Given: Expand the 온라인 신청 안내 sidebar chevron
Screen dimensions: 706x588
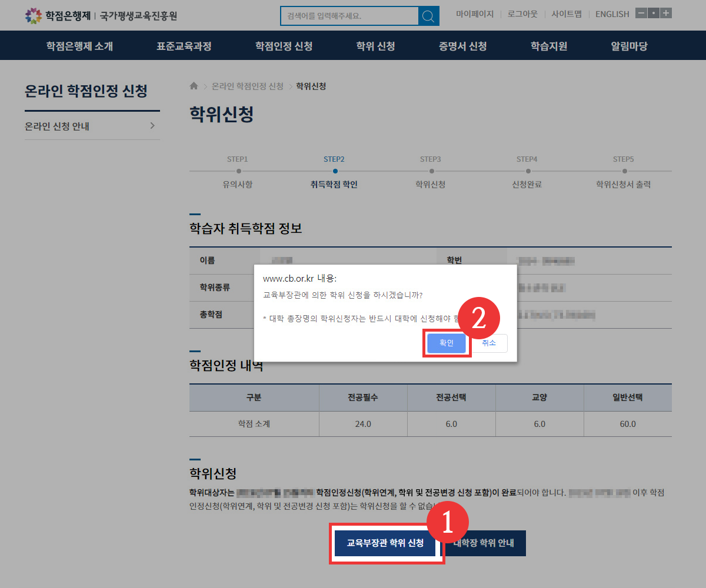Looking at the screenshot, I should click(152, 126).
